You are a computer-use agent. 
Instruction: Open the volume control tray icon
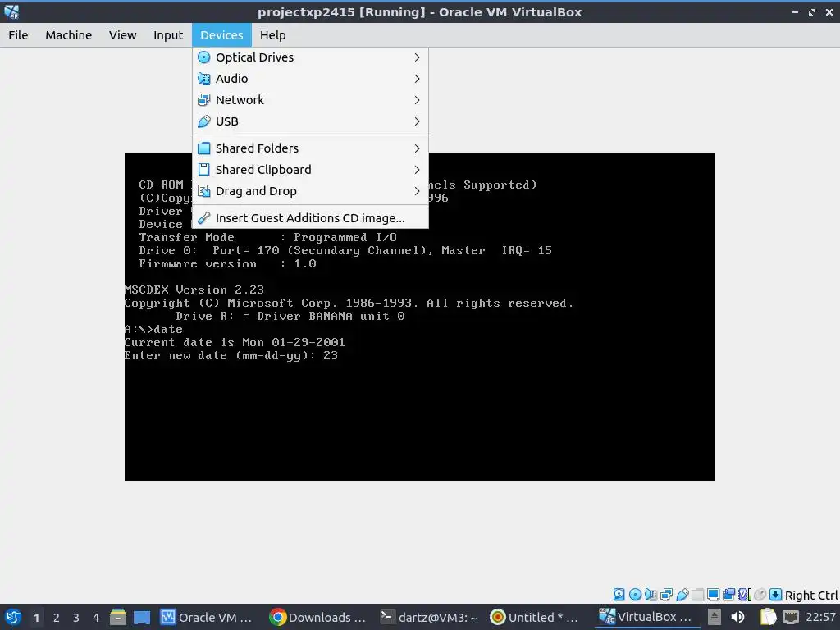coord(737,617)
